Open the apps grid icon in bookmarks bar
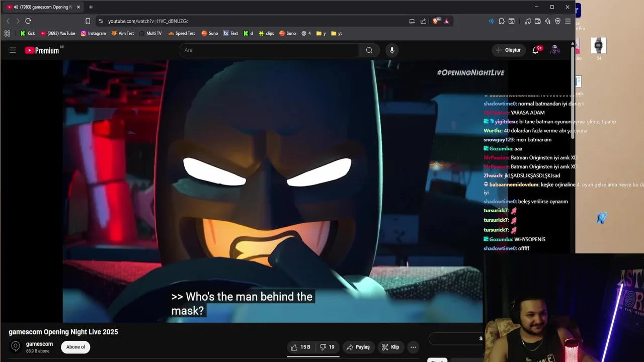 tap(7, 33)
